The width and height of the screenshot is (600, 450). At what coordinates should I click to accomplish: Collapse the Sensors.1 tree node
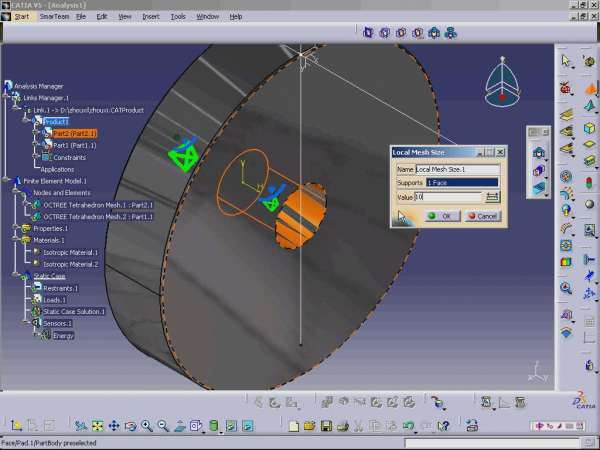(25, 322)
